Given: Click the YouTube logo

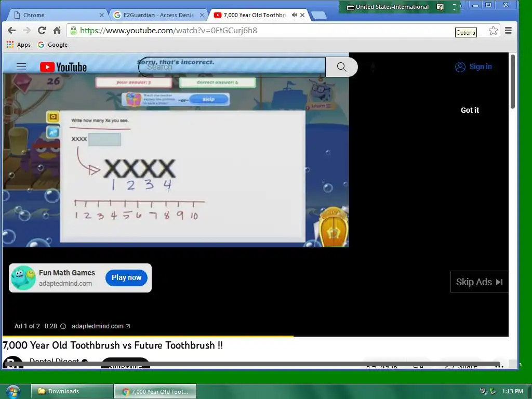Looking at the screenshot, I should coord(63,67).
